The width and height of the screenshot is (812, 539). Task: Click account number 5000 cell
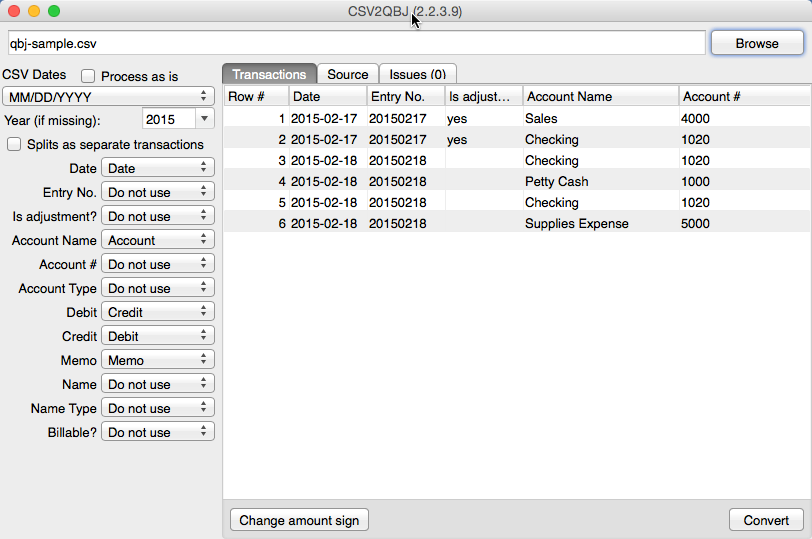(745, 223)
